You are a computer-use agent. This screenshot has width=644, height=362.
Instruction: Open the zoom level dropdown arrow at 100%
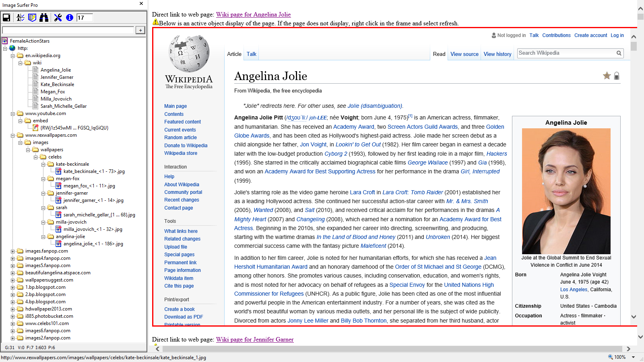pos(633,357)
